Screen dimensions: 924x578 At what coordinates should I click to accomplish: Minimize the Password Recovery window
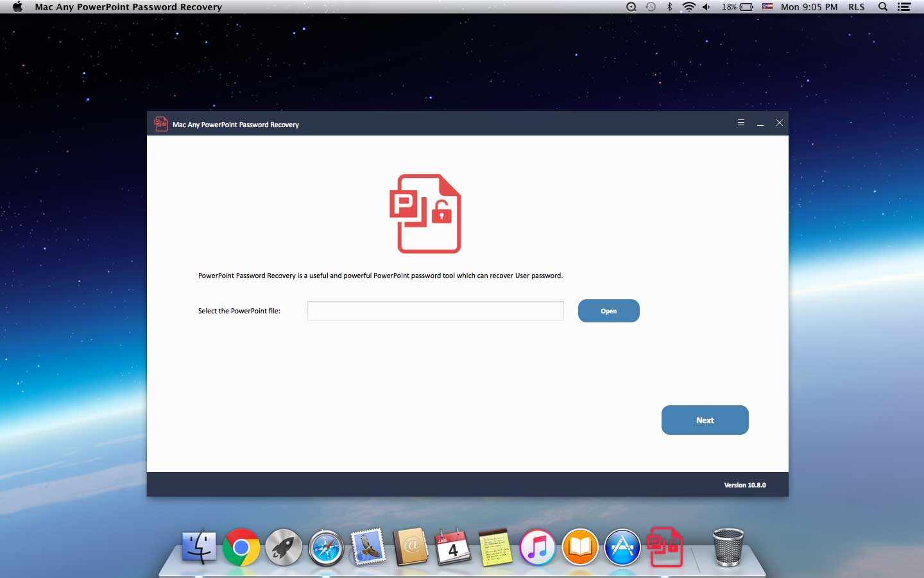pyautogui.click(x=760, y=123)
